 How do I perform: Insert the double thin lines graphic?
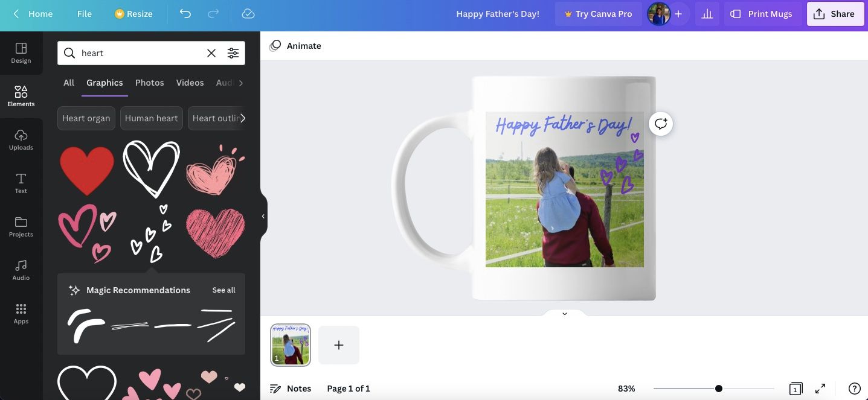pos(130,326)
